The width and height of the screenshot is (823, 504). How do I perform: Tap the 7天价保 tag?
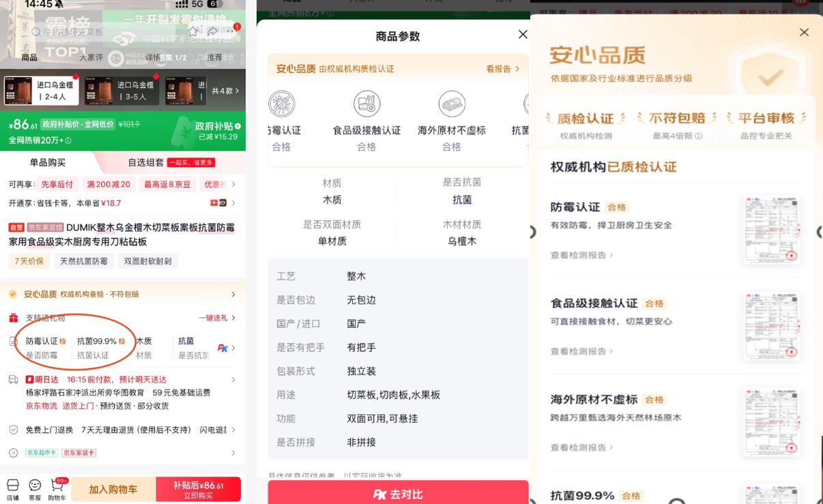(29, 261)
